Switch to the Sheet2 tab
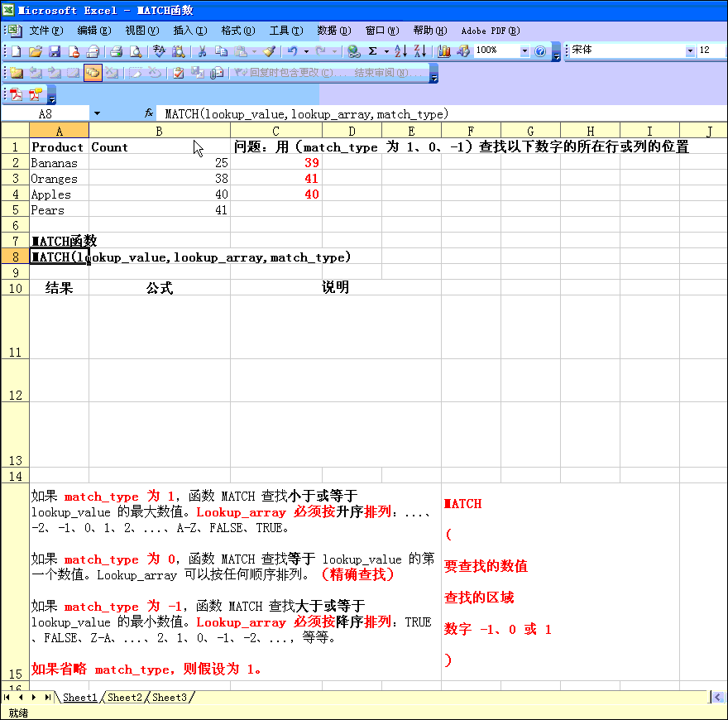Viewport: 728px width, 720px height. click(125, 698)
